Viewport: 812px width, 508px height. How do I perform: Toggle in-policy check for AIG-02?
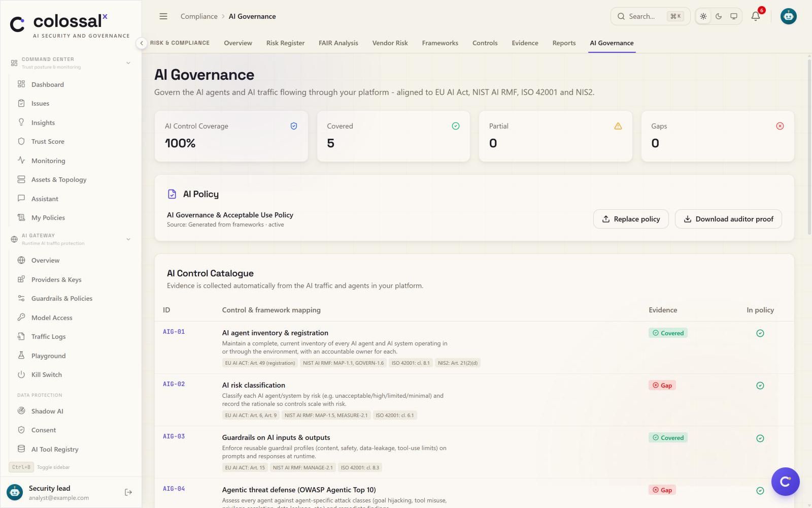tap(760, 386)
